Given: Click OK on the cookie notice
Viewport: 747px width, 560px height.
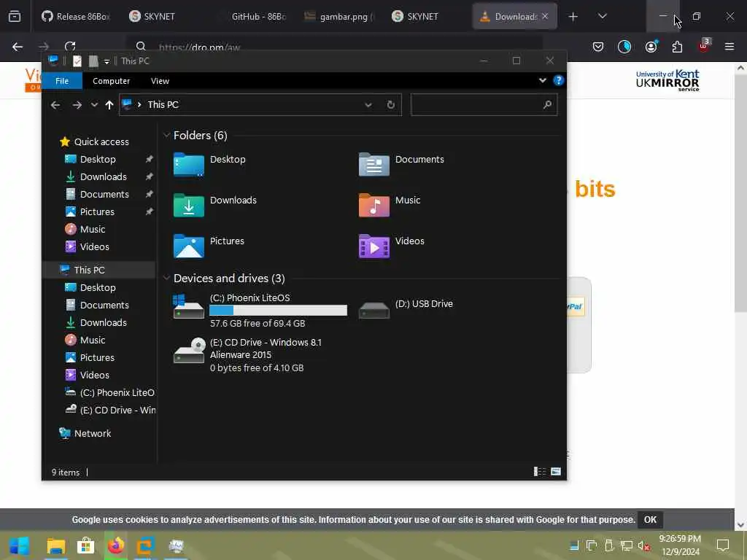Looking at the screenshot, I should pos(650,519).
